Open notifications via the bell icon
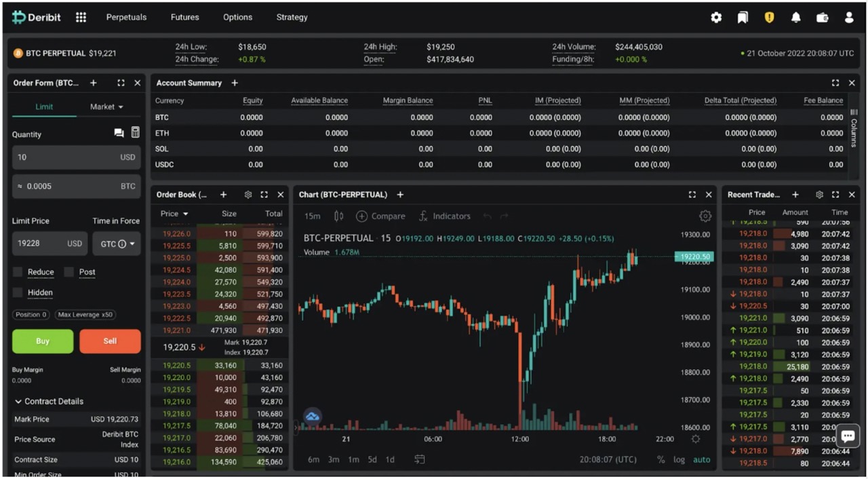This screenshot has width=868, height=479. 795,17
